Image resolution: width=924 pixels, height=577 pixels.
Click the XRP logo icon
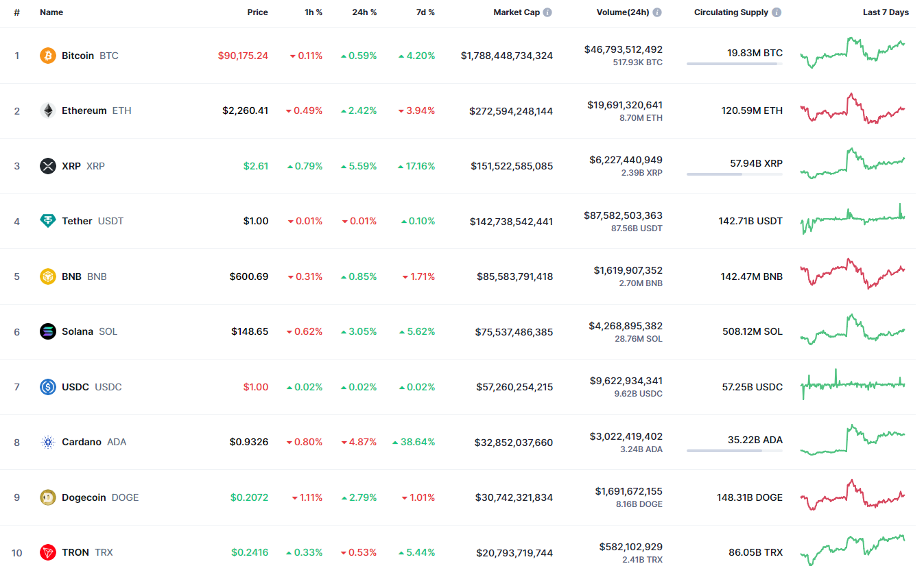coord(48,166)
